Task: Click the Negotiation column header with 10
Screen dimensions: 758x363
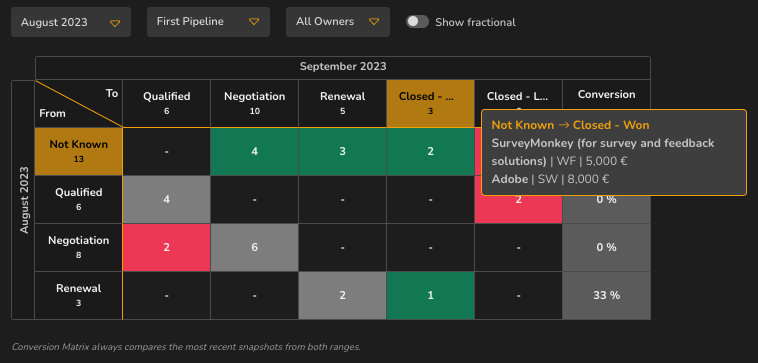Action: pyautogui.click(x=255, y=103)
